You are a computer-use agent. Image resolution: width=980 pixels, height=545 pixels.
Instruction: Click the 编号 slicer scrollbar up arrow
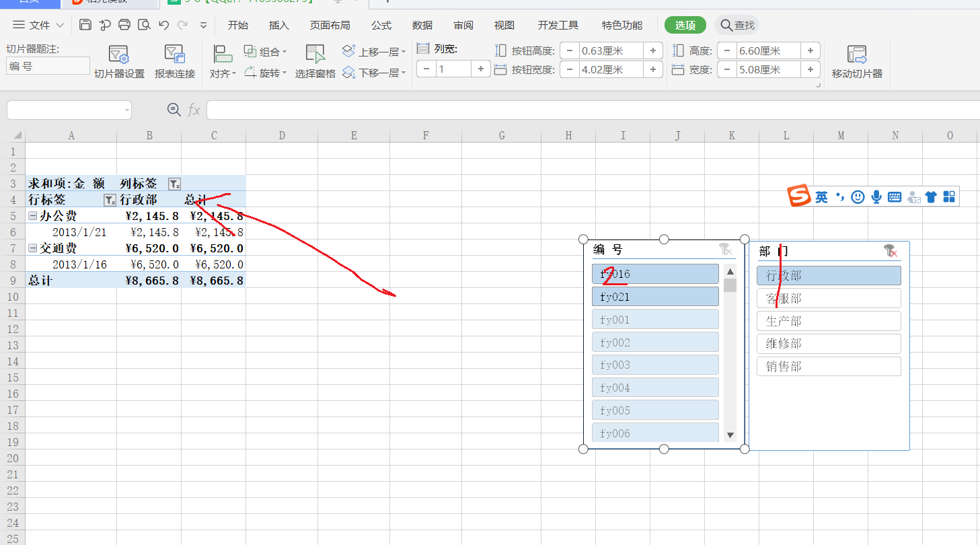click(x=730, y=272)
